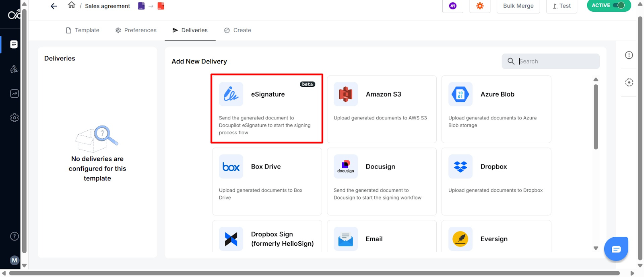Click the page vertical scrollbar on far right
Viewport: 644px width, 277px height.
tap(640, 139)
